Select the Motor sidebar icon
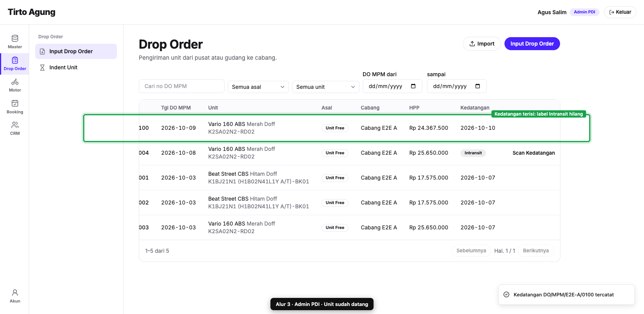644x314 pixels. (x=15, y=82)
